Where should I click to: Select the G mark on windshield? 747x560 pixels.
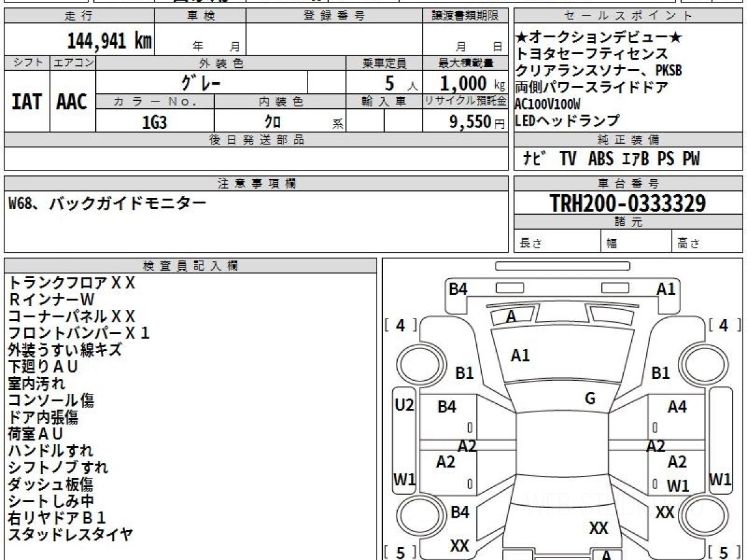tap(590, 399)
